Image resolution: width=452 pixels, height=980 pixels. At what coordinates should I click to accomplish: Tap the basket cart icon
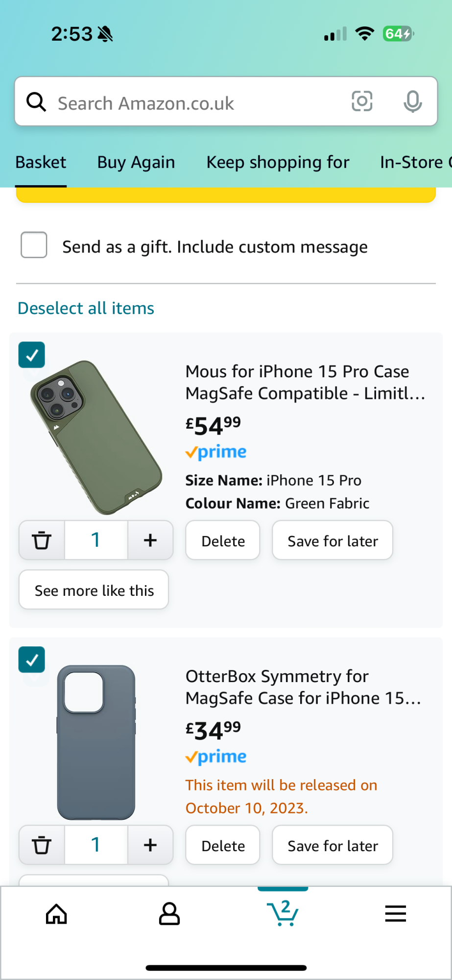point(283,914)
